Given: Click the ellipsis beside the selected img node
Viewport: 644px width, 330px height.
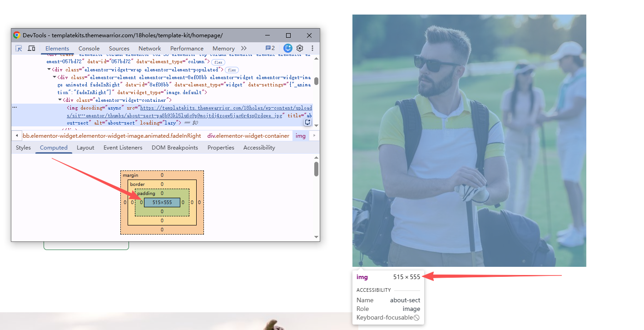Looking at the screenshot, I should click(x=15, y=108).
